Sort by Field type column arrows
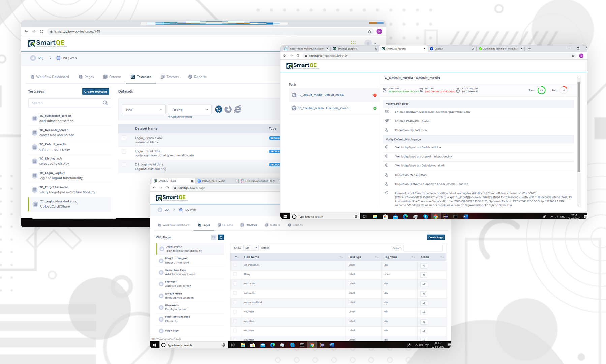This screenshot has height=364, width=606. (x=377, y=257)
